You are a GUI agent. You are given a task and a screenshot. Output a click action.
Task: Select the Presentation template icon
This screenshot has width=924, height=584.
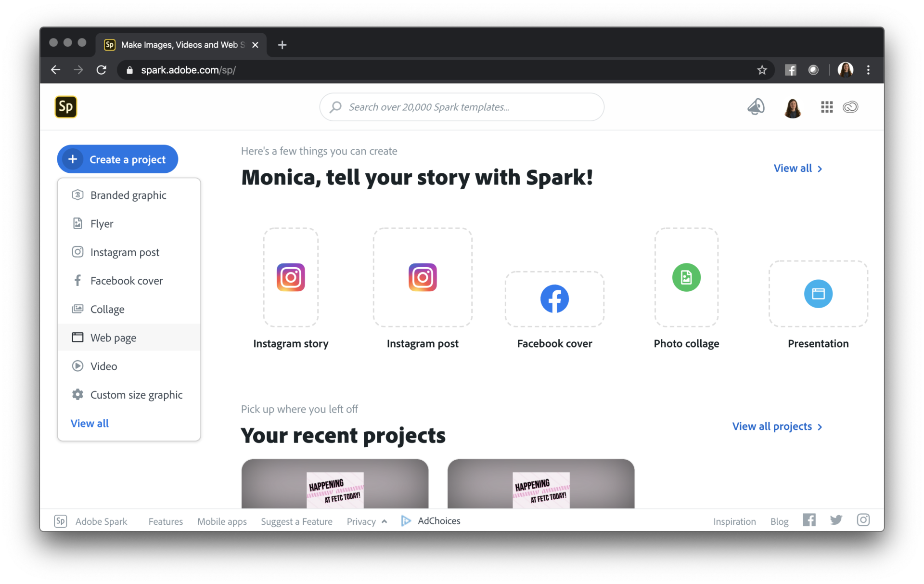click(x=818, y=294)
